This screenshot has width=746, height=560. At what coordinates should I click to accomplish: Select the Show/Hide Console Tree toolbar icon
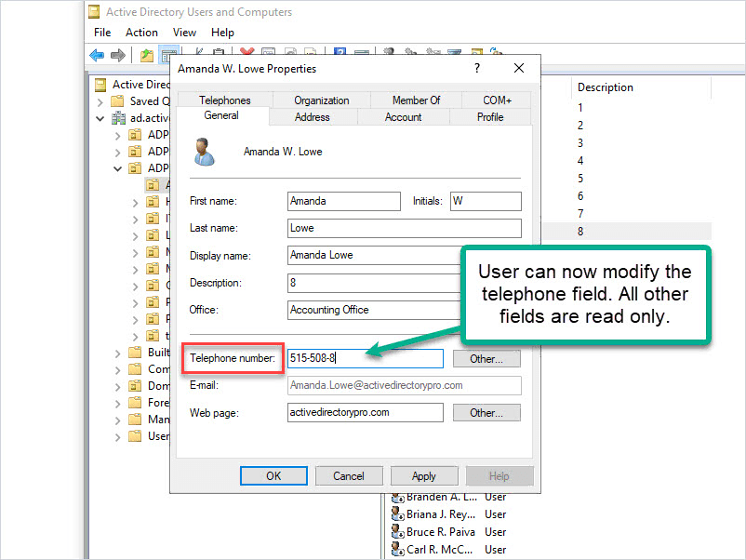pyautogui.click(x=169, y=50)
